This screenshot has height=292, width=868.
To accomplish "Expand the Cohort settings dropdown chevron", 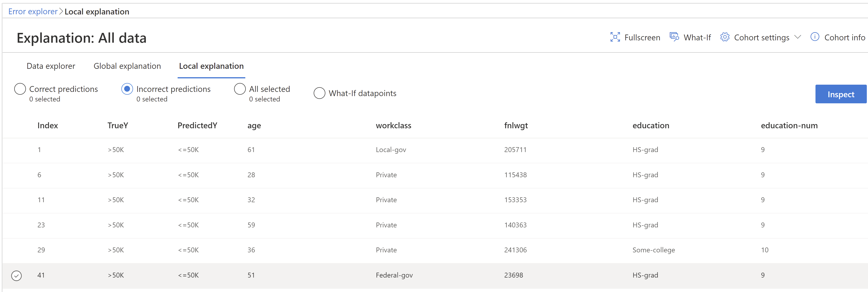I will (798, 37).
